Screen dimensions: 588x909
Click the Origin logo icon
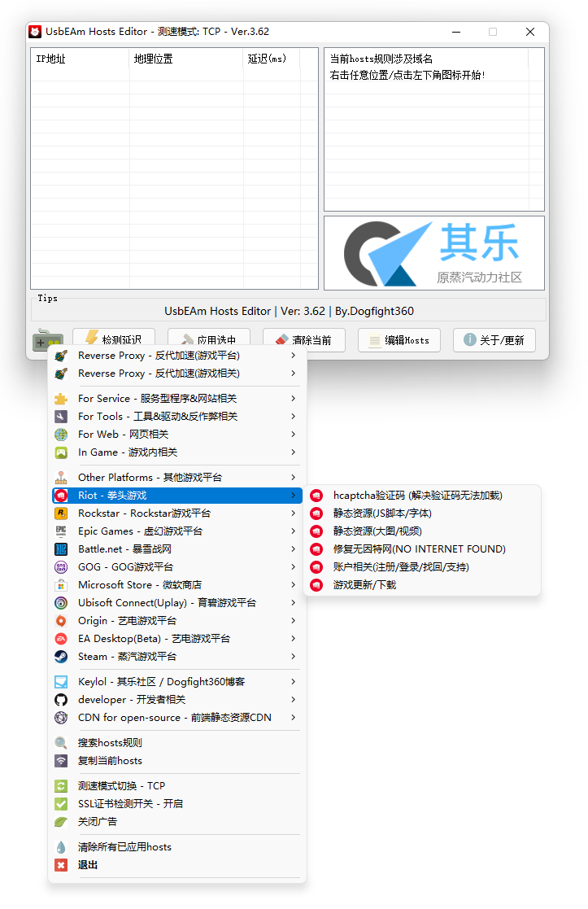(61, 620)
